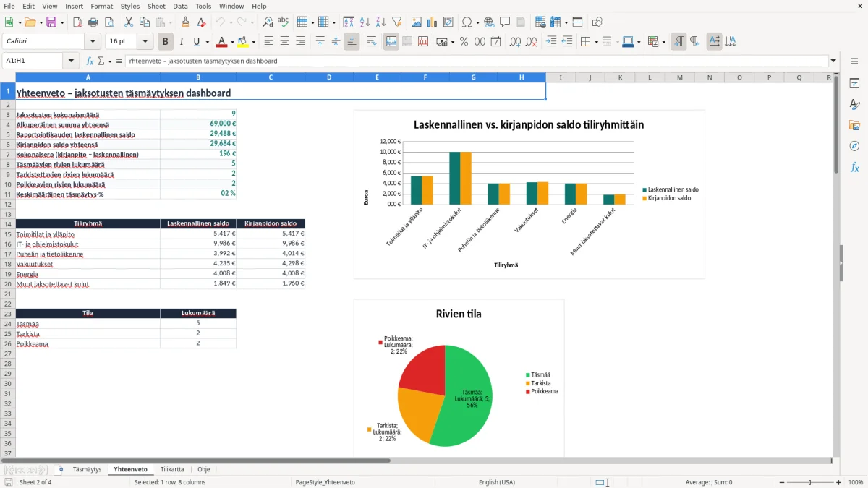Open the Tools menu
This screenshot has width=868, height=488.
coord(203,6)
